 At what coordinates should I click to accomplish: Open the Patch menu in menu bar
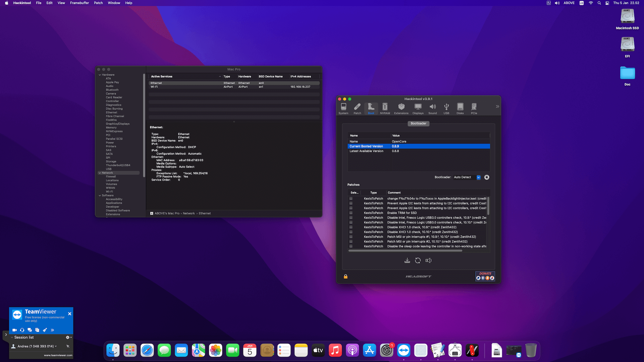pos(98,3)
